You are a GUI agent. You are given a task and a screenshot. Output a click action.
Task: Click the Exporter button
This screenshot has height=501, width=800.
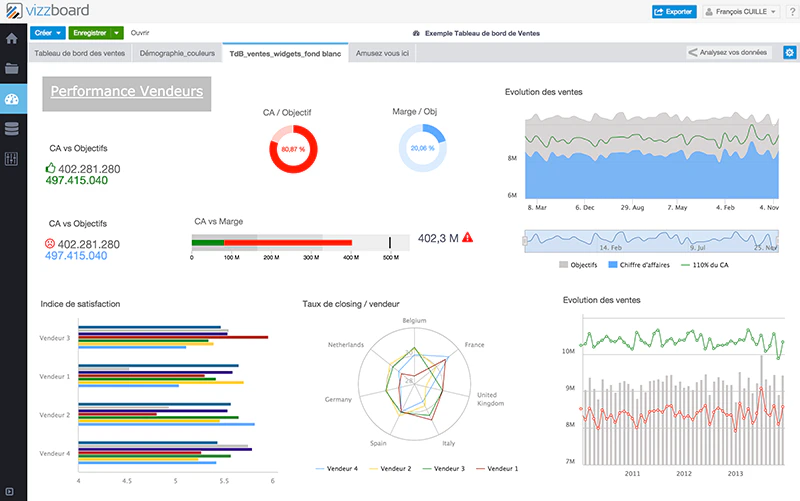[x=674, y=11]
